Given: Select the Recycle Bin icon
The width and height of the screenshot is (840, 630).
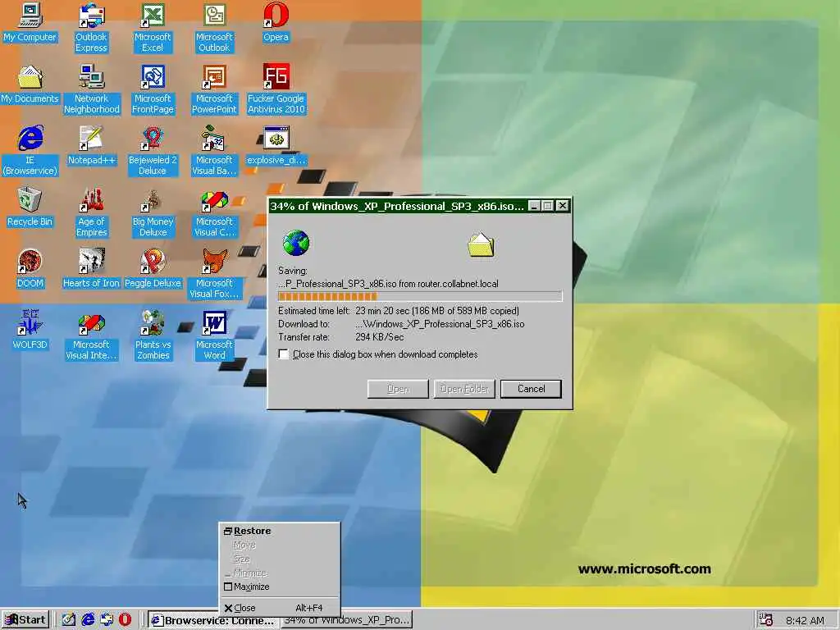Looking at the screenshot, I should click(x=30, y=208).
